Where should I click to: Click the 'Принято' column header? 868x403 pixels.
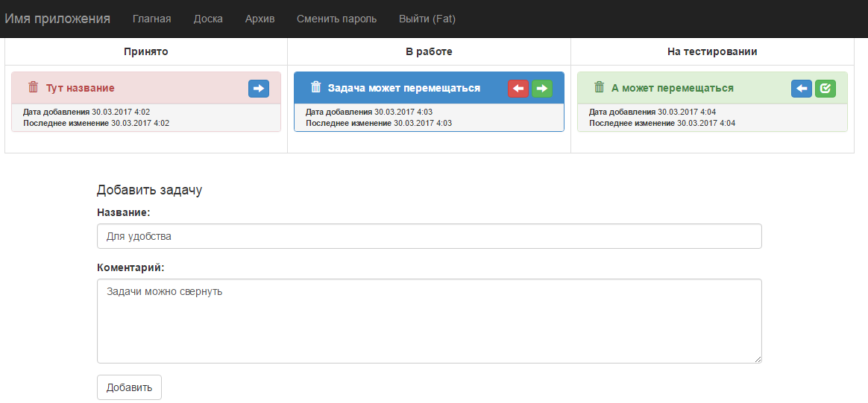pos(146,52)
